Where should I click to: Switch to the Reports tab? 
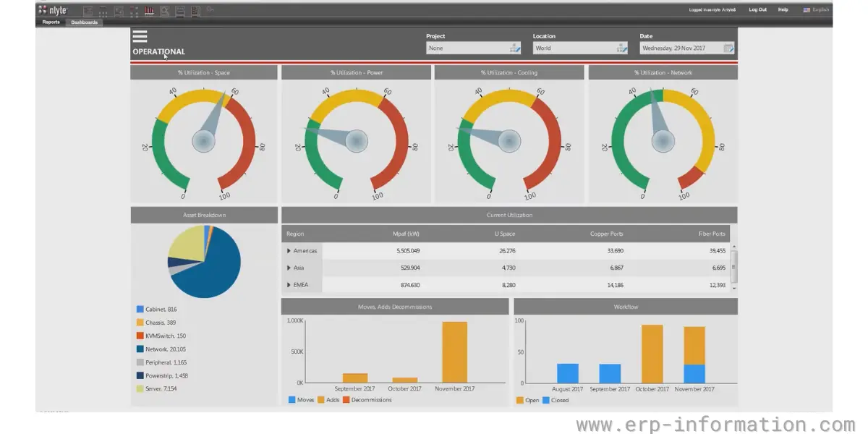point(51,22)
